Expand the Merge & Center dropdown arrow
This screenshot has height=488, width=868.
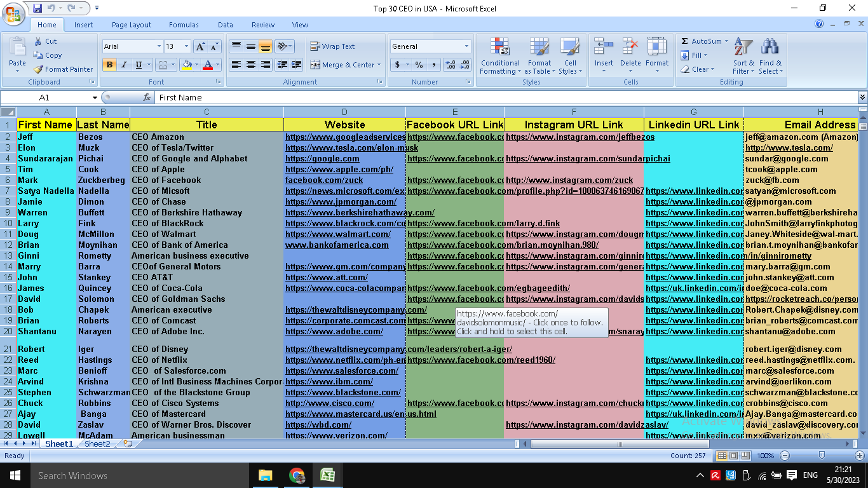tap(379, 65)
